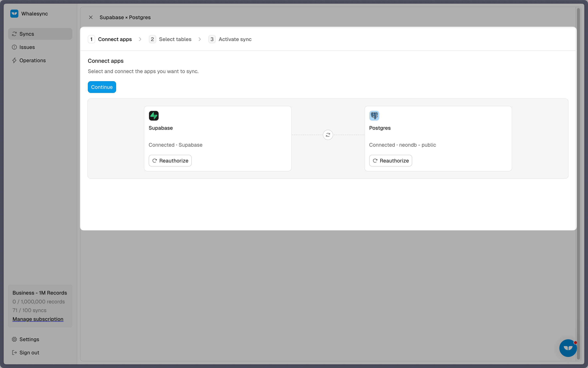588x368 pixels.
Task: Click the Whalesync logo icon
Action: 14,14
